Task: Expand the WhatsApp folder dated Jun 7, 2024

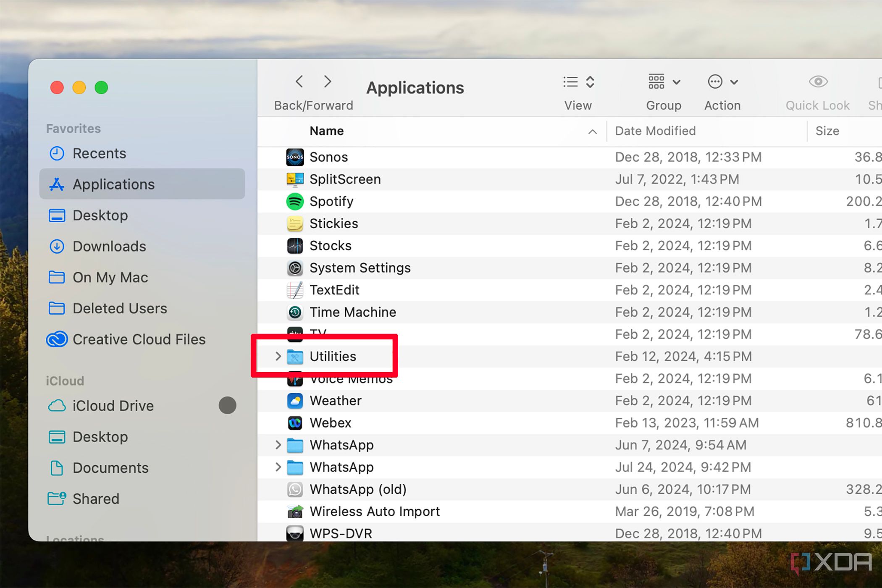Action: tap(278, 445)
